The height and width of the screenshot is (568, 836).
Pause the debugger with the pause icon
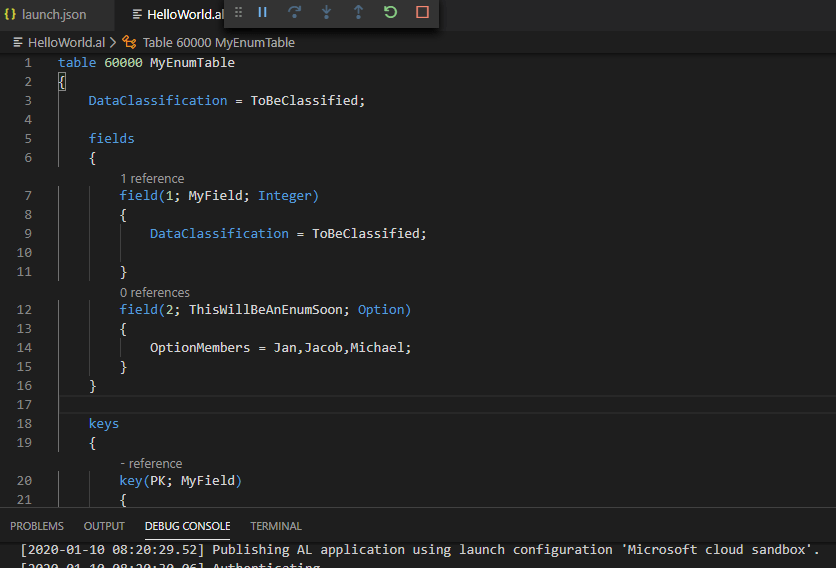point(262,12)
